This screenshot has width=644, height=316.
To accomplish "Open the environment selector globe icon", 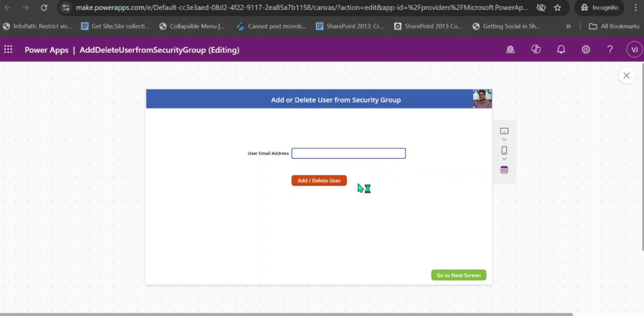I will click(x=511, y=50).
